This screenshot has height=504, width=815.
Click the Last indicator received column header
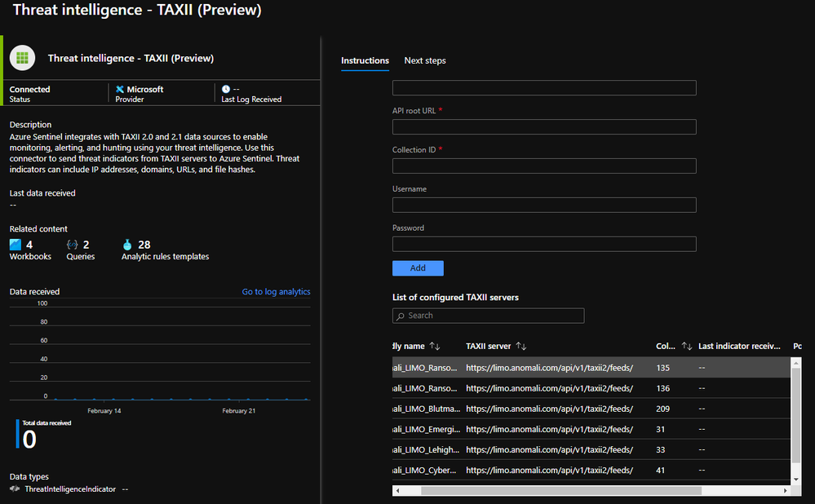pyautogui.click(x=739, y=346)
